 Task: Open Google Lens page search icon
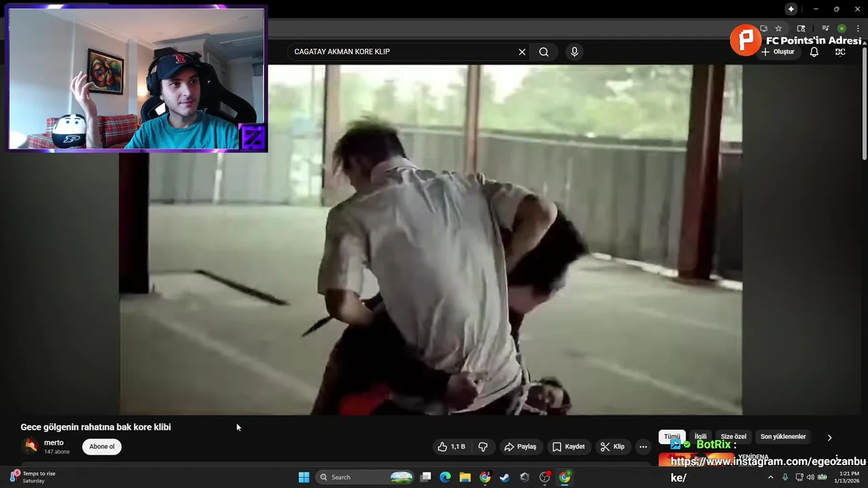[x=801, y=28]
